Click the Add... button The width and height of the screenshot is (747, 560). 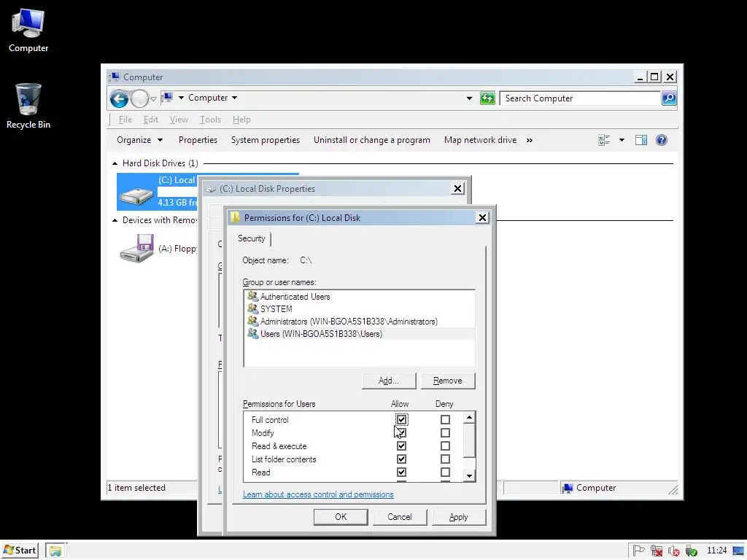[389, 381]
